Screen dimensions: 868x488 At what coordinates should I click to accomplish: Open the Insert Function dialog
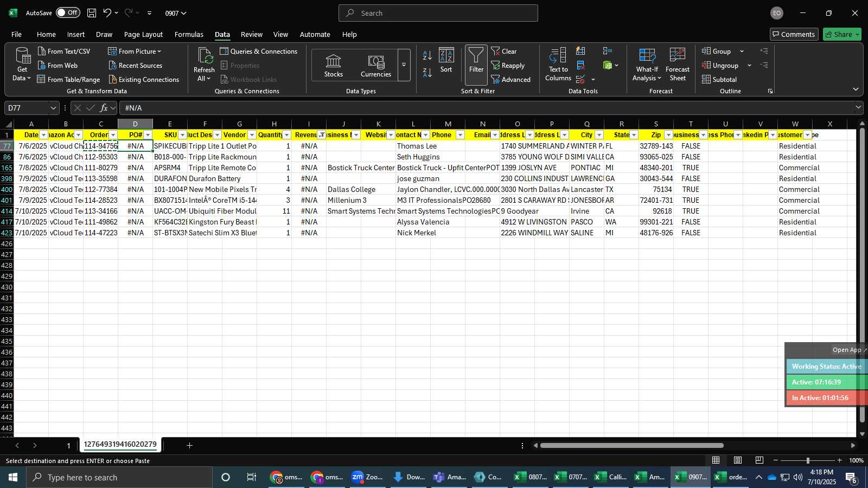coord(104,108)
